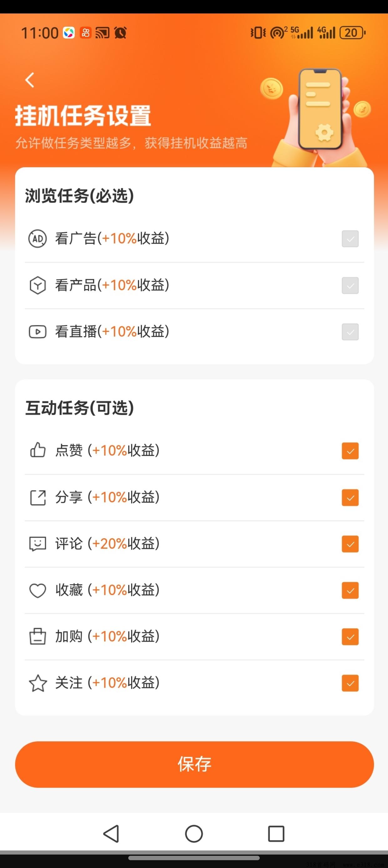Tap the back arrow icon

30,80
